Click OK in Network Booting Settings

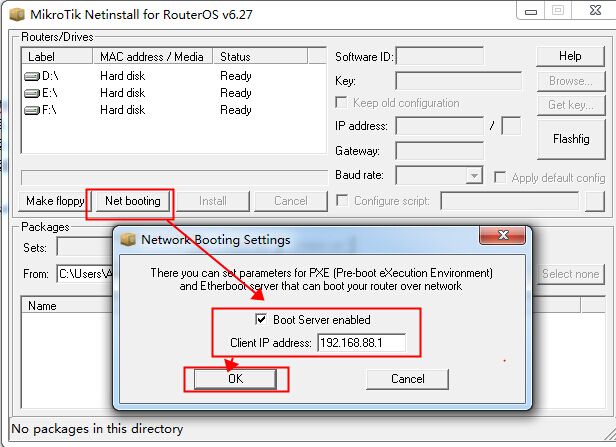(x=235, y=379)
